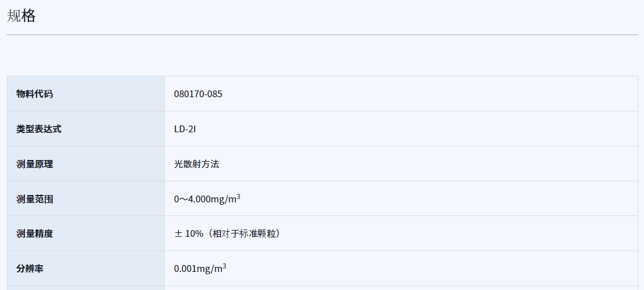The image size is (644, 290).
Task: Click the partially visible row below 分辨率
Action: [x=322, y=288]
